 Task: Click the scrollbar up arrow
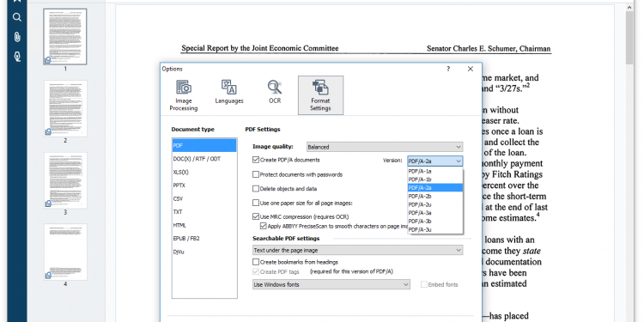click(629, 7)
